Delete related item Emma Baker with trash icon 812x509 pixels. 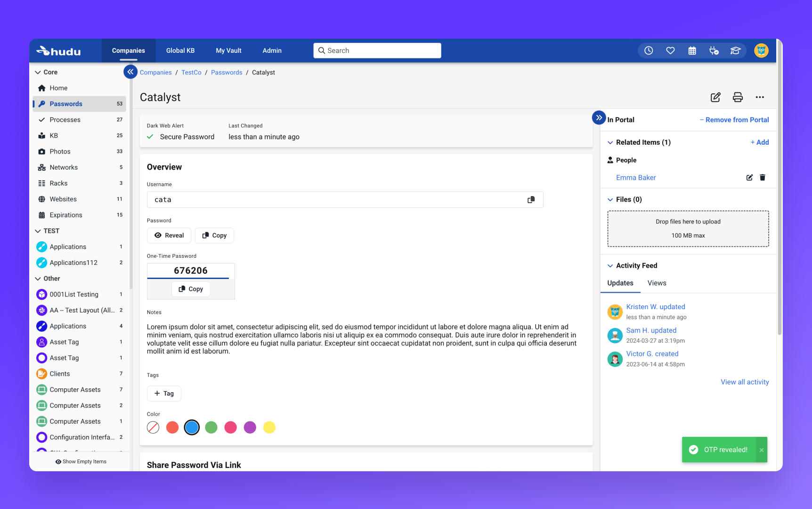(x=763, y=178)
